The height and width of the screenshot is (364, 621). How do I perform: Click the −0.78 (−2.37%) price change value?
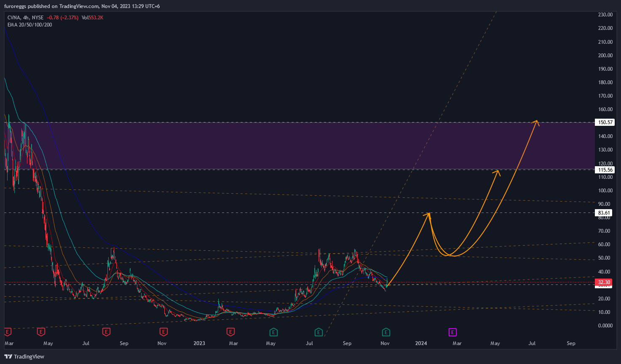(62, 18)
